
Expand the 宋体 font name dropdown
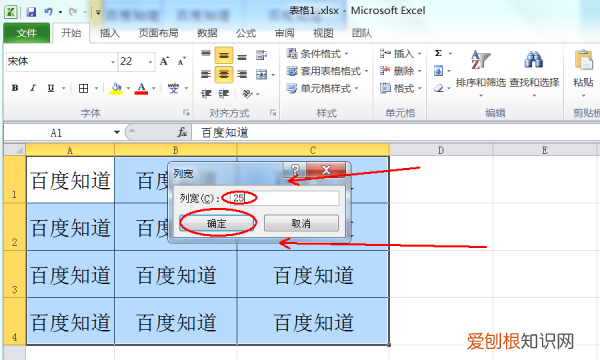113,62
